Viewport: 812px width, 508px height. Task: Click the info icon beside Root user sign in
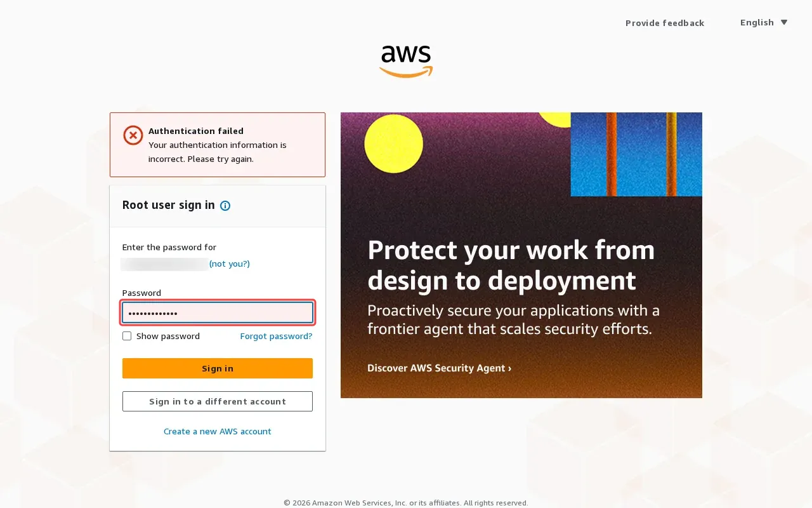click(x=225, y=205)
